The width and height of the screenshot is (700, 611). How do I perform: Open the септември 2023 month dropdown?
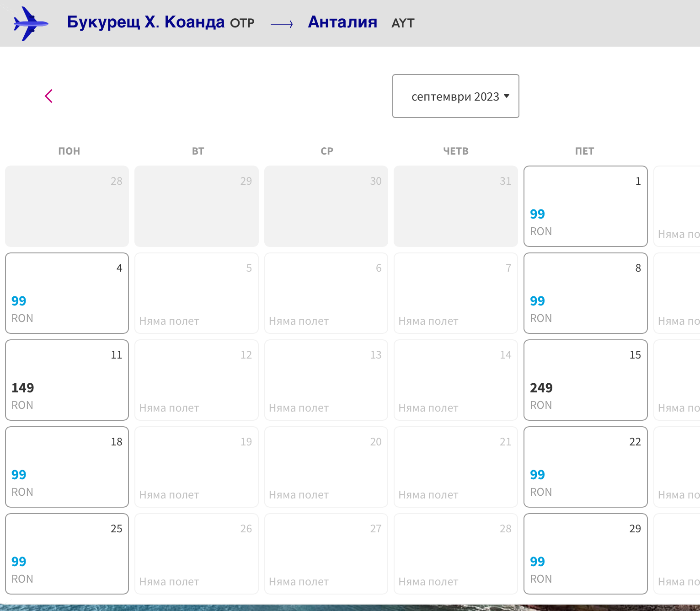[455, 96]
